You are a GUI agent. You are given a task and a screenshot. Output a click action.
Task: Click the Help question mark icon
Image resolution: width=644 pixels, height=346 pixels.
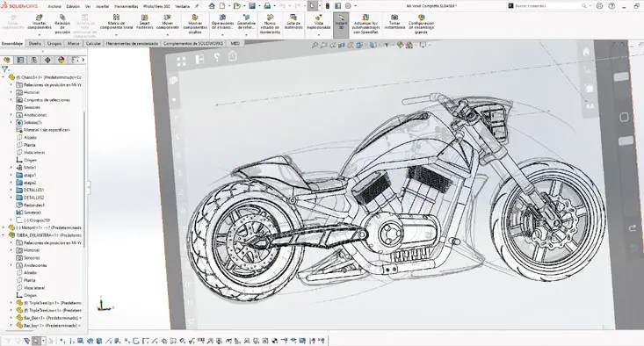point(612,6)
